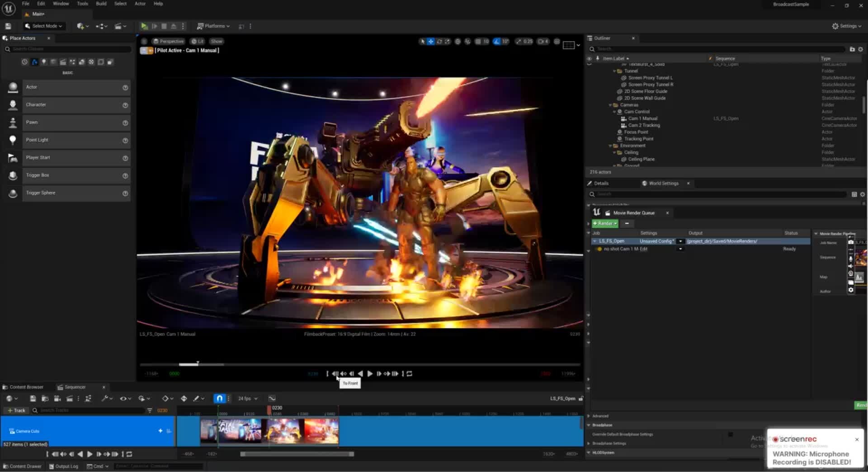The height and width of the screenshot is (472, 868).
Task: Click the Track button to add a track
Action: (x=16, y=411)
